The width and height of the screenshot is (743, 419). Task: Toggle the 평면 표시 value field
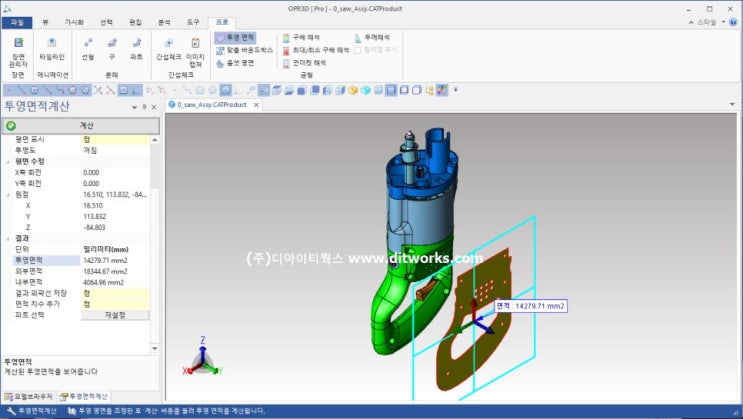(115, 139)
